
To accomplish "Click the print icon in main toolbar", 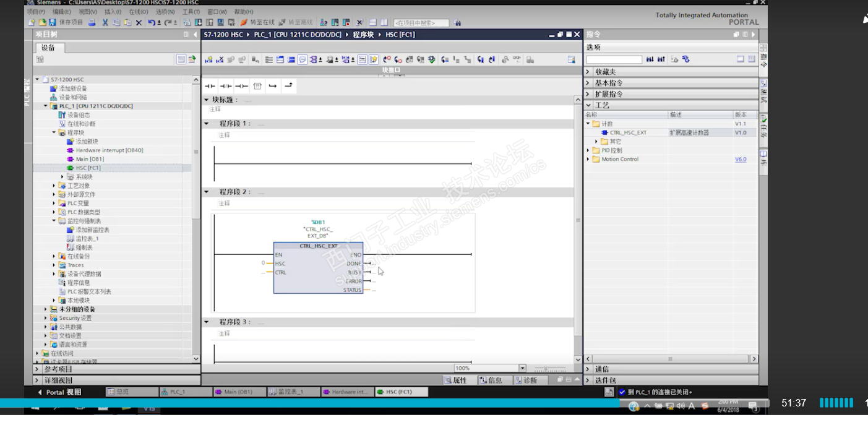I will 92,22.
